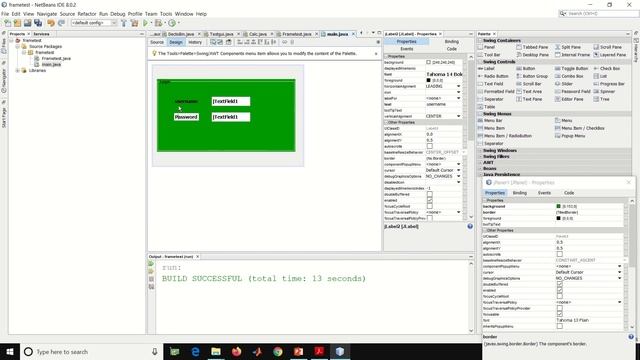Pick the Popup Menu palette component
This screenshot has width=640, height=360.
click(x=570, y=136)
